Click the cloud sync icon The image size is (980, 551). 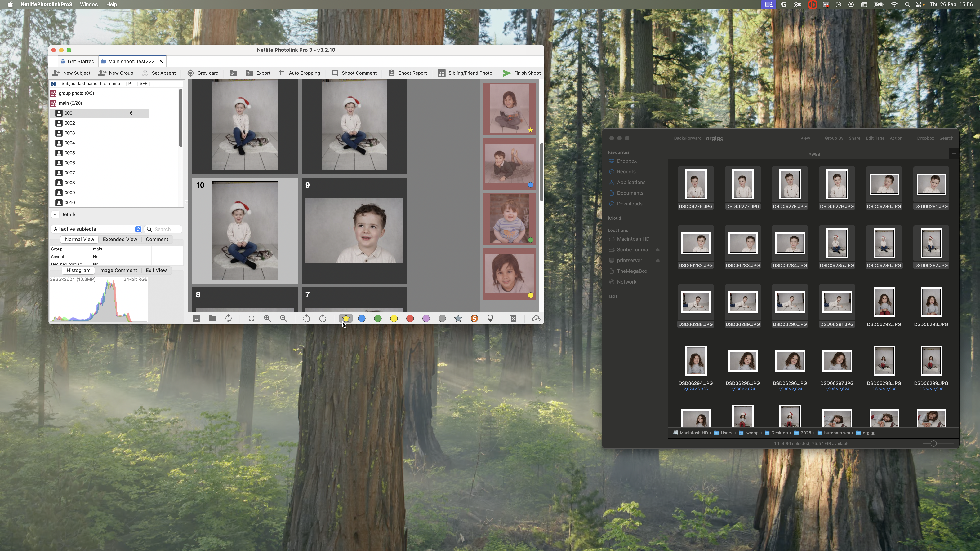(x=536, y=319)
